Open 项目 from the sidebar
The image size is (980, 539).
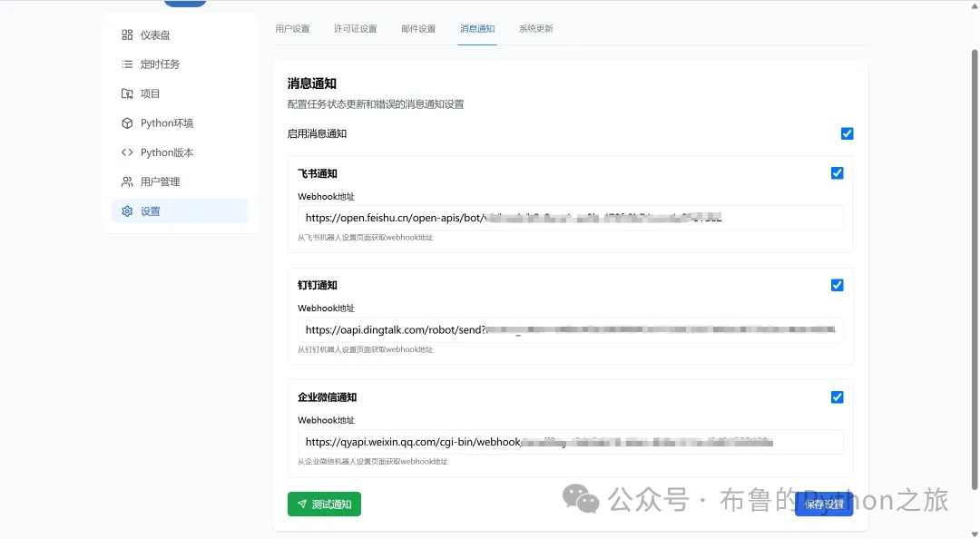click(x=180, y=93)
